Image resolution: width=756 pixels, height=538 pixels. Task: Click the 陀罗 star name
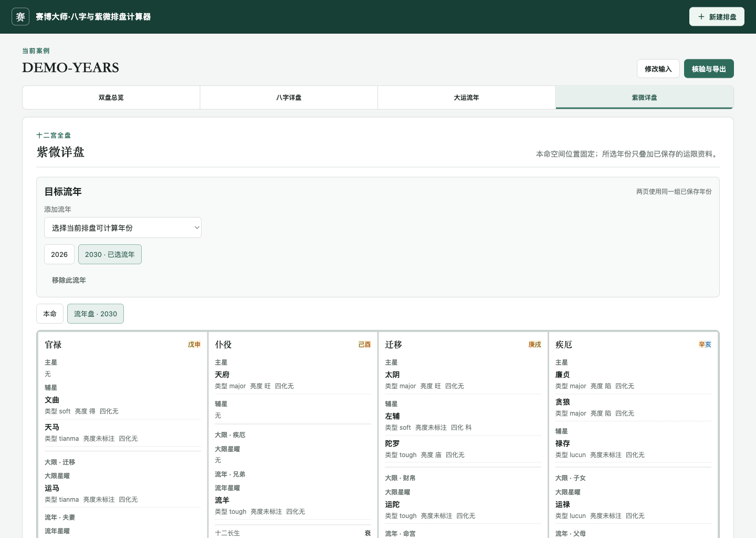click(x=392, y=443)
